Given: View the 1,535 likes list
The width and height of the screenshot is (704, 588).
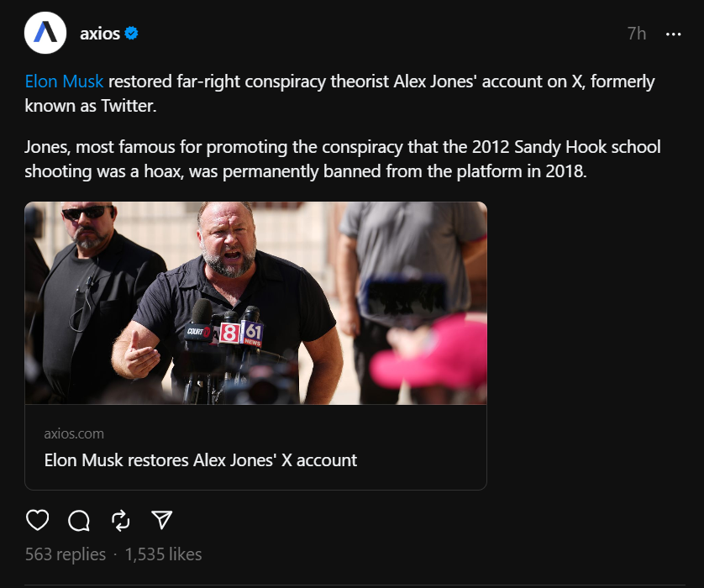Looking at the screenshot, I should point(163,554).
